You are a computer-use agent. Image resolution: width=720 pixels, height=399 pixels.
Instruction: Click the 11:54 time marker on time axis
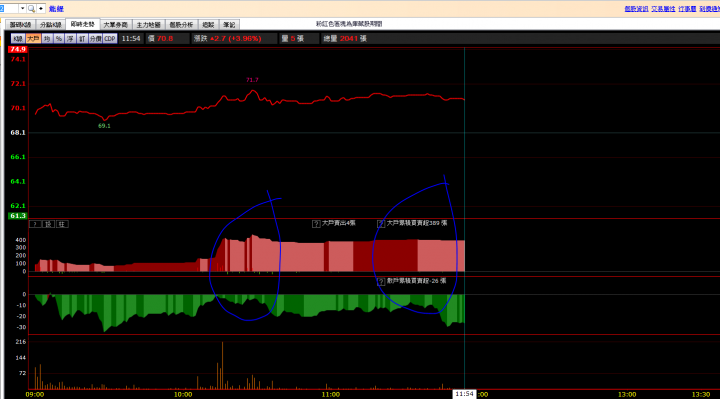point(464,394)
